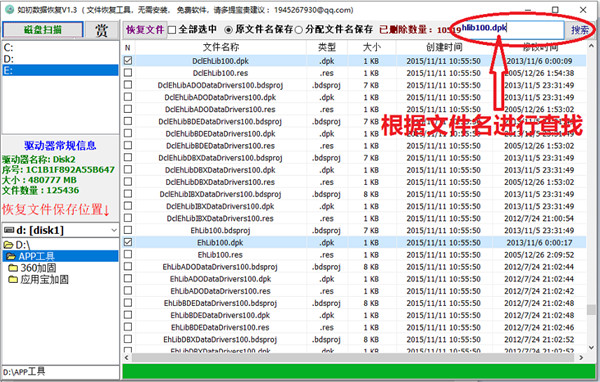Select the file DclEhLibDBXDataDrivers100.bdsproj
Image resolution: width=600 pixels, height=382 pixels.
[220, 158]
